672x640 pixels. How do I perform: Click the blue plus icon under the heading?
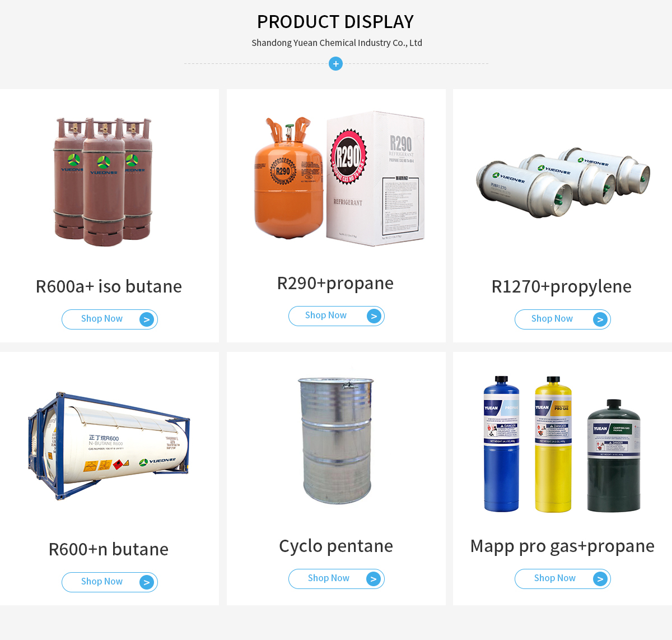(x=335, y=64)
